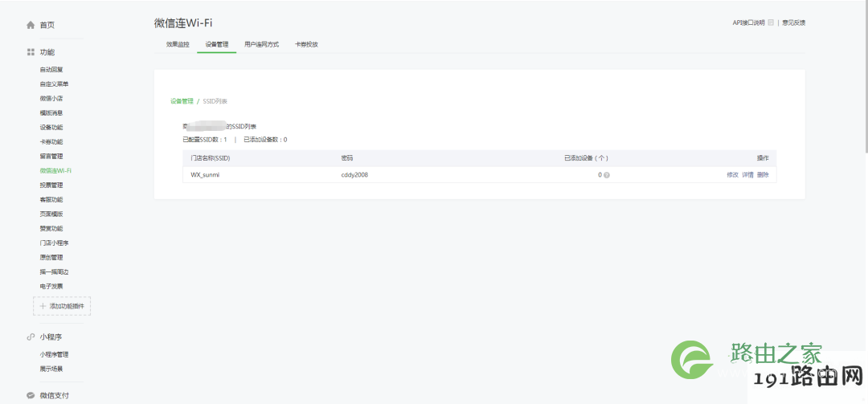Click the 设备管理 breadcrumb link

pos(182,101)
